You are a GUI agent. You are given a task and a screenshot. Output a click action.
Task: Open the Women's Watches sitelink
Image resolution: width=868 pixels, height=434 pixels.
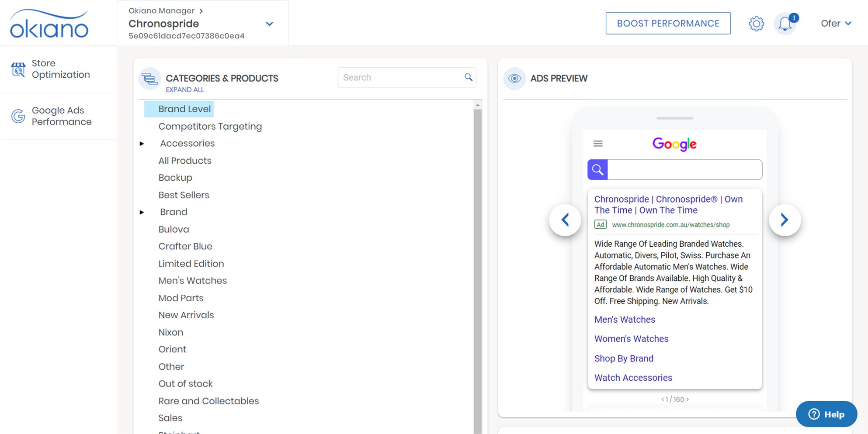point(631,339)
